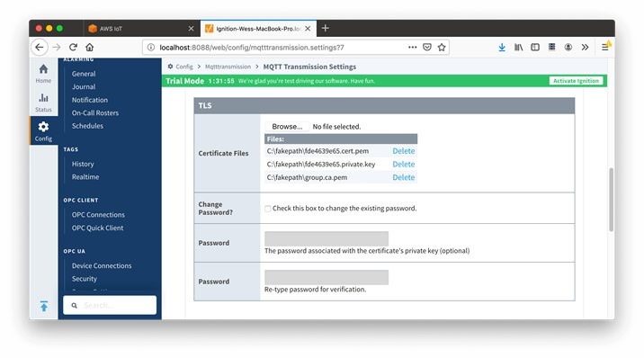Viewport: 644px width, 358px height.
Task: Open page actions three-dot menu
Action: (x=412, y=47)
